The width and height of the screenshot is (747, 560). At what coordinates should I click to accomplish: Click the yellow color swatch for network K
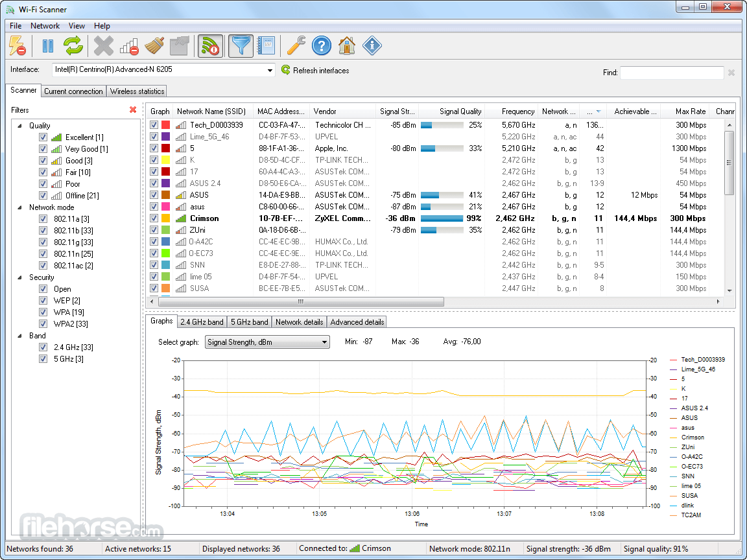pyautogui.click(x=166, y=160)
